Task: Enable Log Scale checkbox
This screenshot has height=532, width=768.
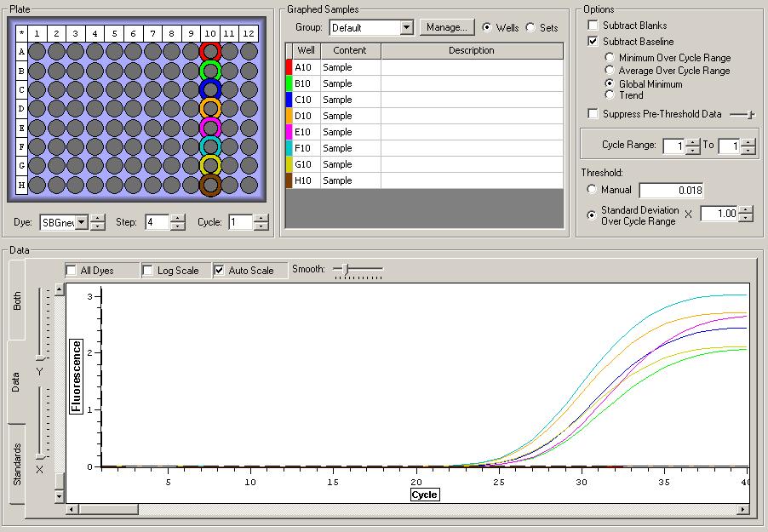Action: pos(147,271)
